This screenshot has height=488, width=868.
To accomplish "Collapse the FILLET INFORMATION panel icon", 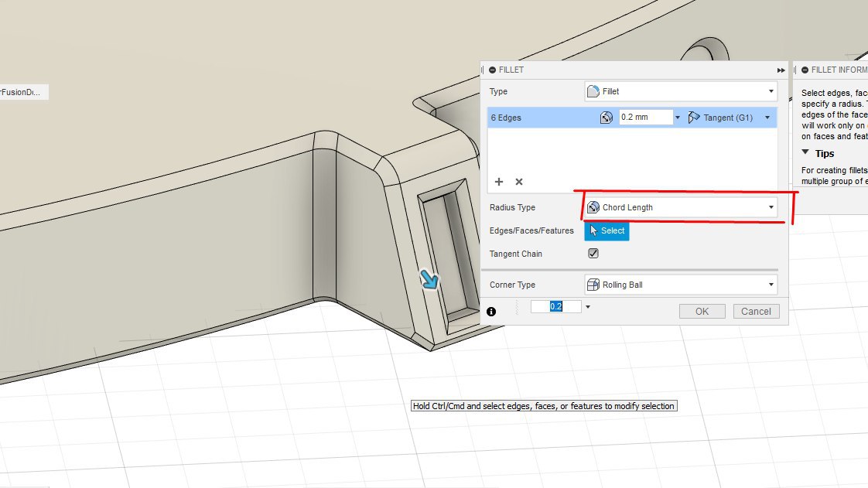I will (805, 70).
